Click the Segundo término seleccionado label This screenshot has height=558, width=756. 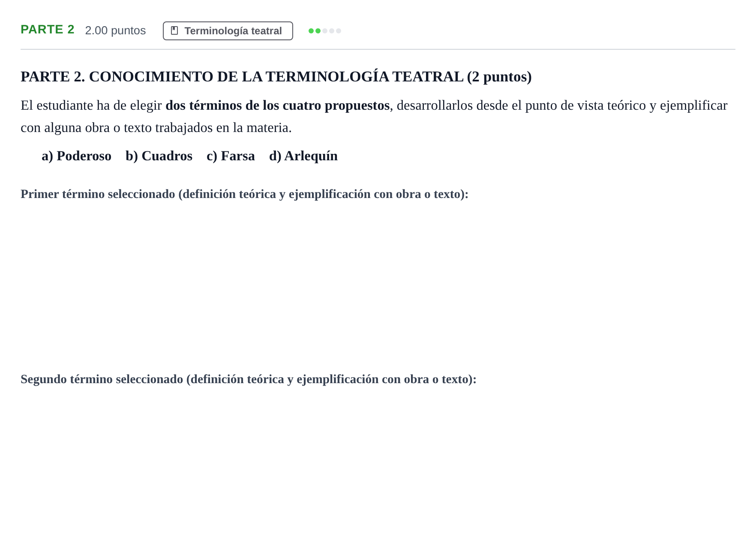pos(249,379)
